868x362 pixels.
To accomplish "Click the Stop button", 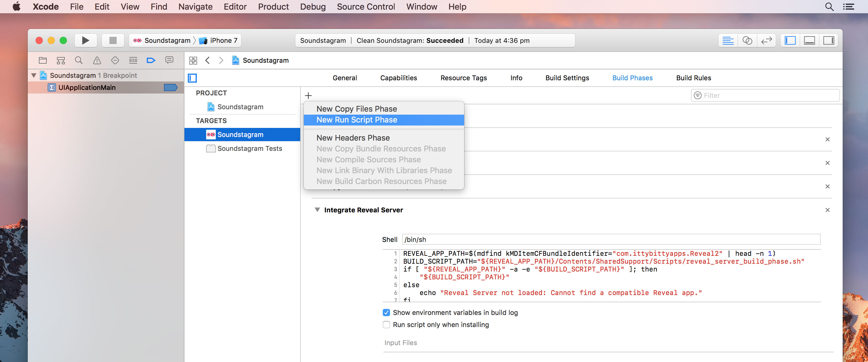I will point(113,40).
